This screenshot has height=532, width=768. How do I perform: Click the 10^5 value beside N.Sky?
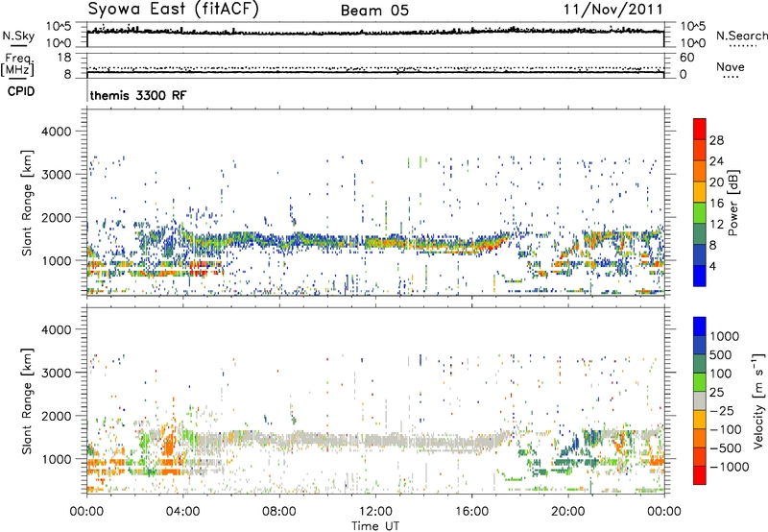click(59, 27)
